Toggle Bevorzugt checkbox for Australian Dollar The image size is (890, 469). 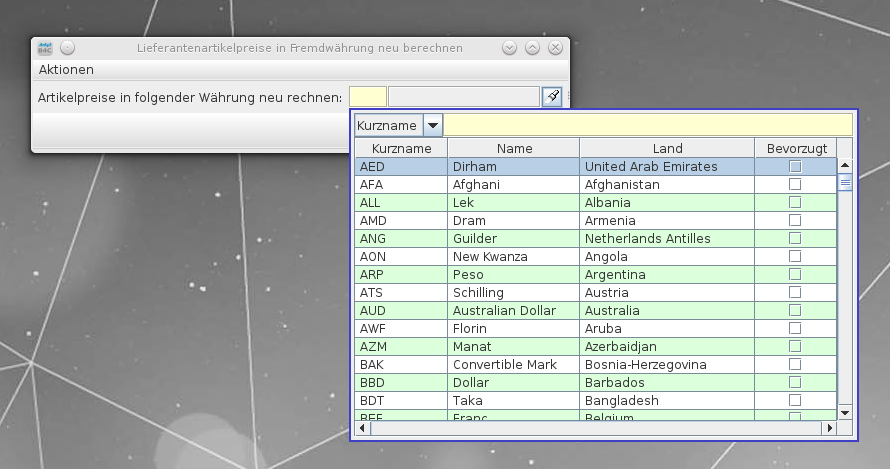pyautogui.click(x=795, y=310)
